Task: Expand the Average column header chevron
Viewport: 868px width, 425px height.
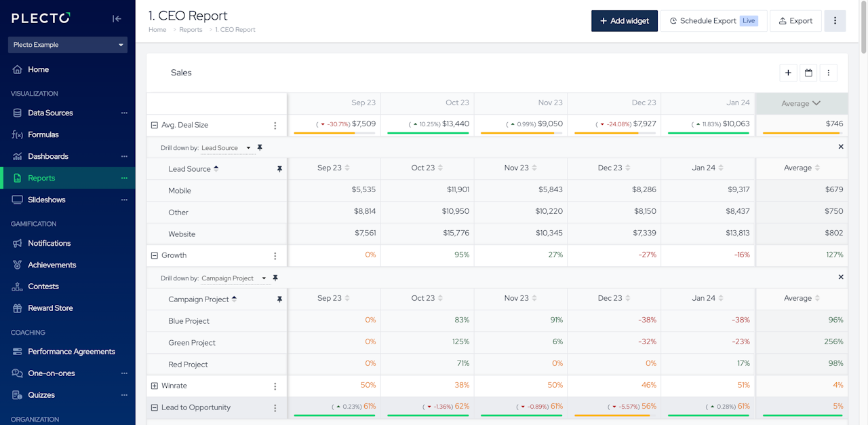Action: 816,103
